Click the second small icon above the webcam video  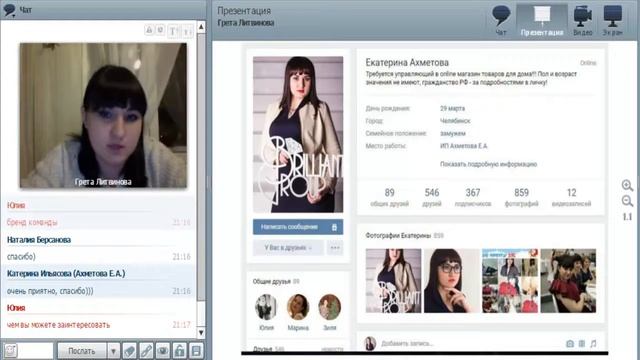[160, 30]
